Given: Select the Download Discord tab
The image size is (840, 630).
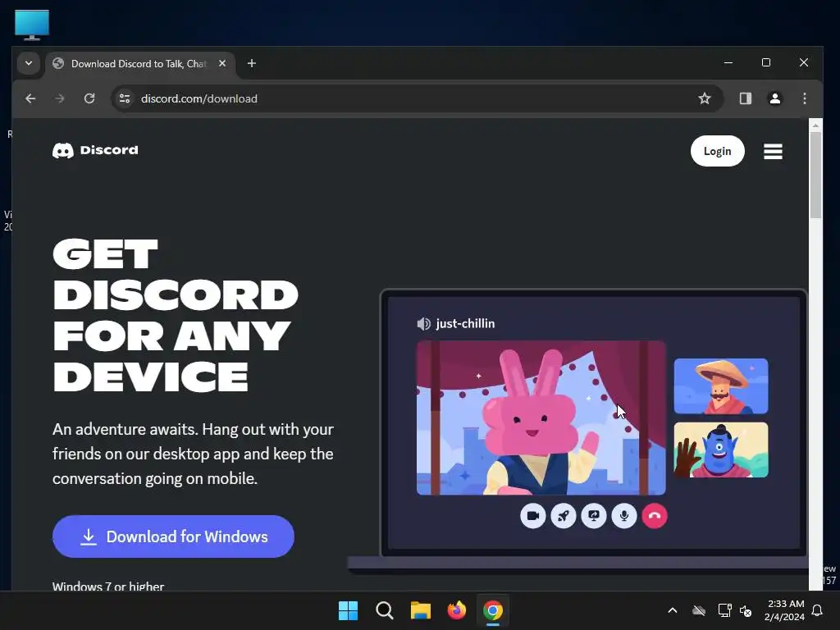Looking at the screenshot, I should (x=140, y=64).
